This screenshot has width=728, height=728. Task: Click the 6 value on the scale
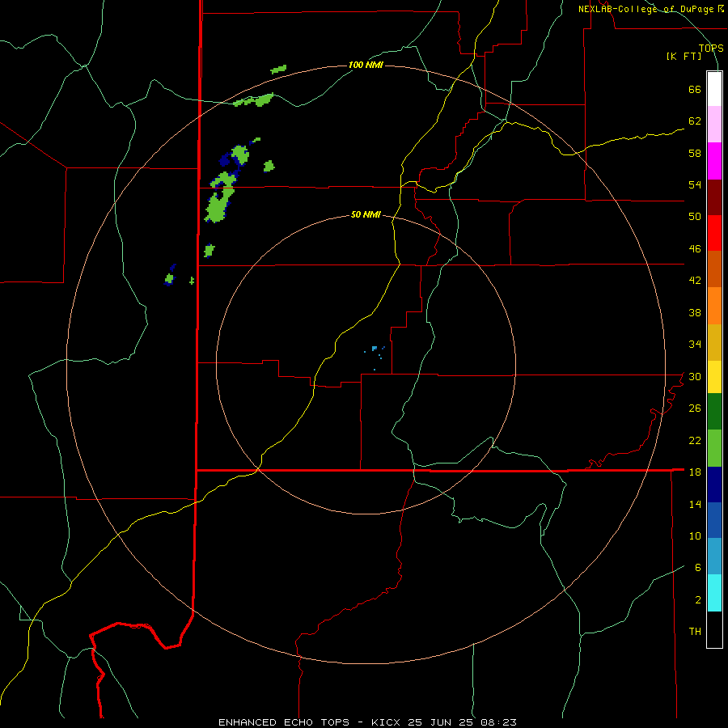tap(698, 568)
